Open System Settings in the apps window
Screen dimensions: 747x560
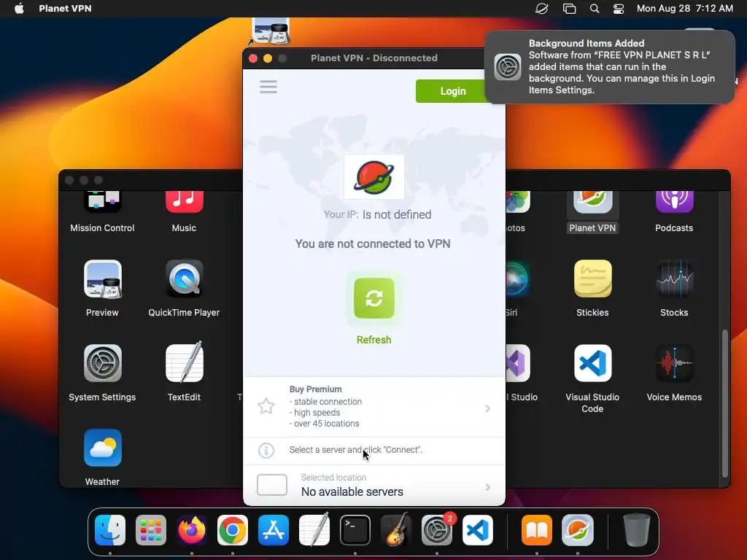[x=102, y=373]
